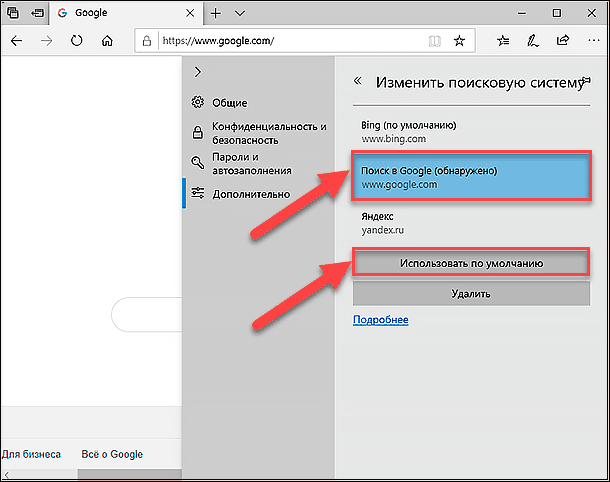Show tabs set aside icon

click(x=13, y=14)
